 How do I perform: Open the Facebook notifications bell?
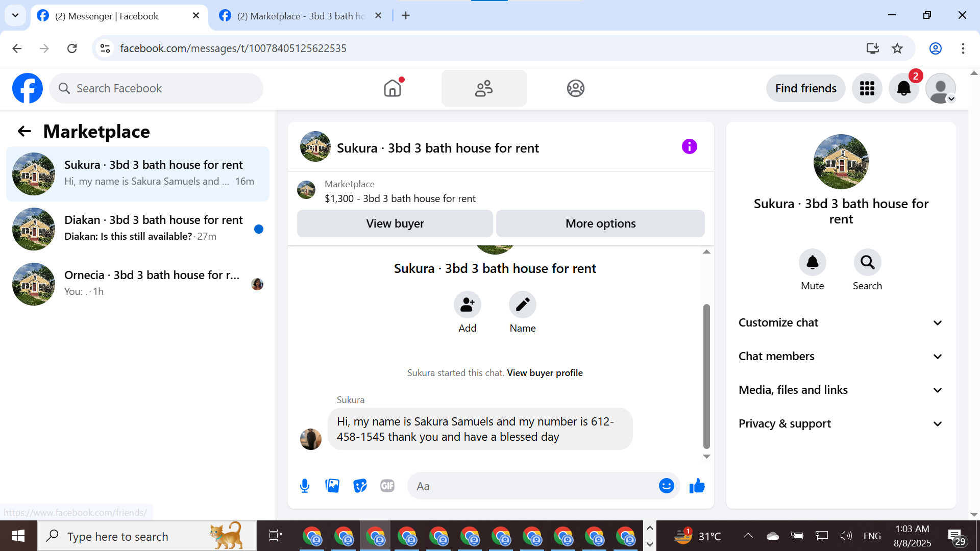point(903,88)
